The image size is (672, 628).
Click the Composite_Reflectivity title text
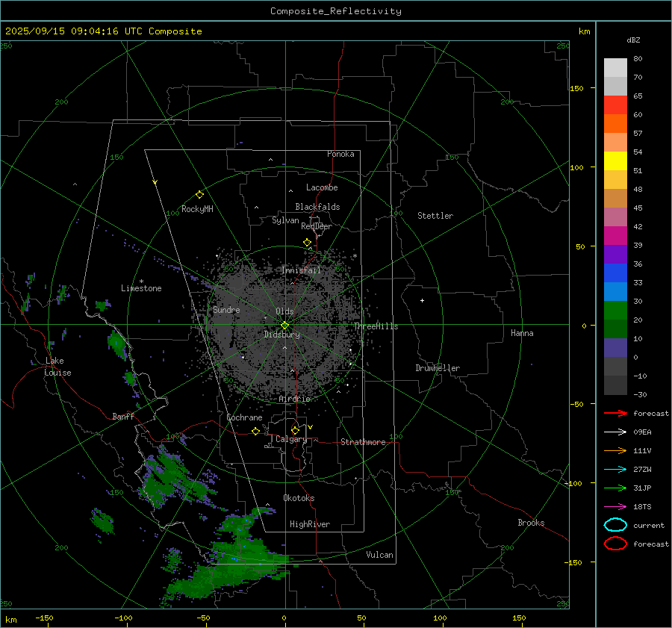(x=335, y=11)
